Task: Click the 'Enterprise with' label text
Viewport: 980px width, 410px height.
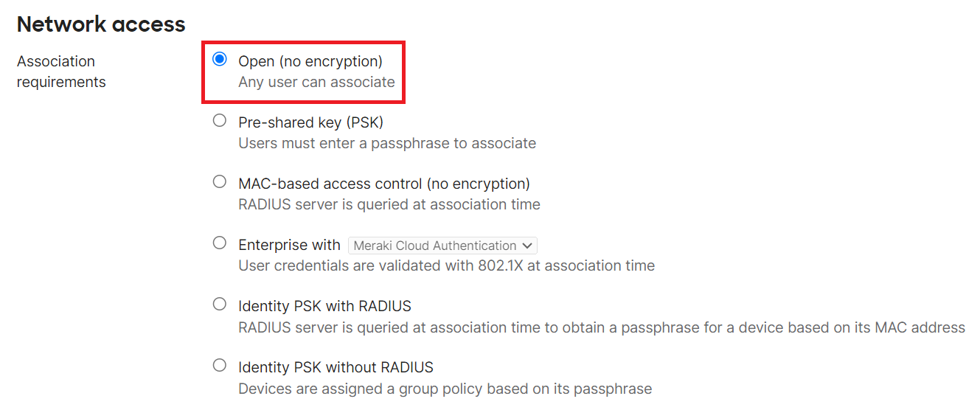Action: tap(289, 245)
